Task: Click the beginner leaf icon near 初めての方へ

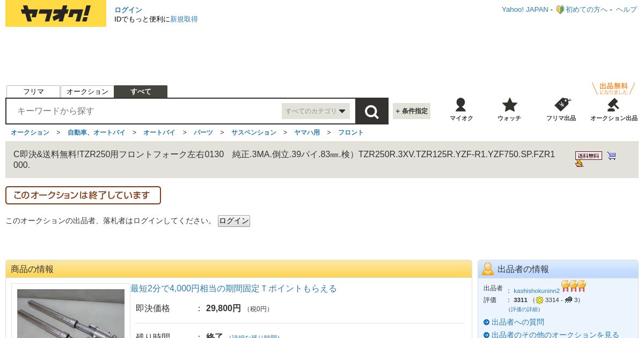Action: tap(560, 10)
